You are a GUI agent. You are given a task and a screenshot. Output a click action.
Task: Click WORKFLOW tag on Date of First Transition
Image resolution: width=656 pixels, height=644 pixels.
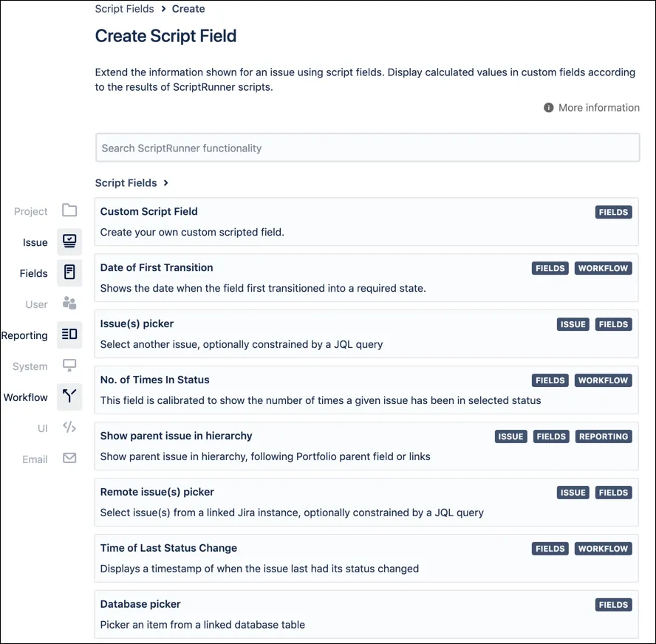point(603,268)
